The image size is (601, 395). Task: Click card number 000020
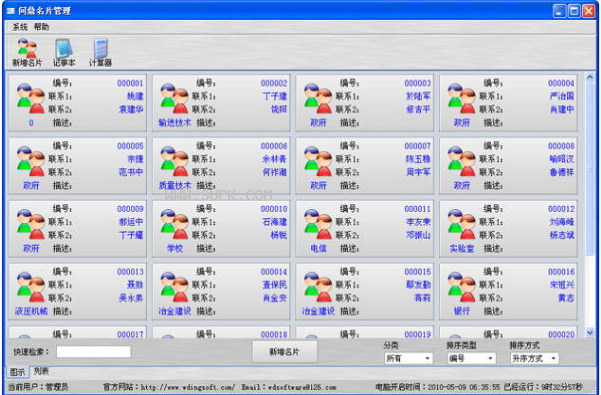point(562,334)
